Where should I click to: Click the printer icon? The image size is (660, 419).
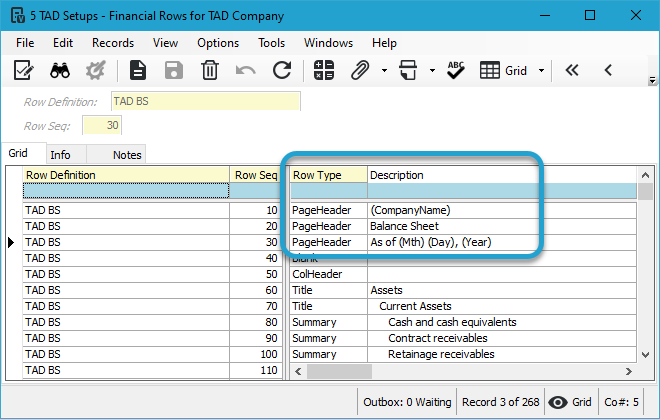coord(408,70)
